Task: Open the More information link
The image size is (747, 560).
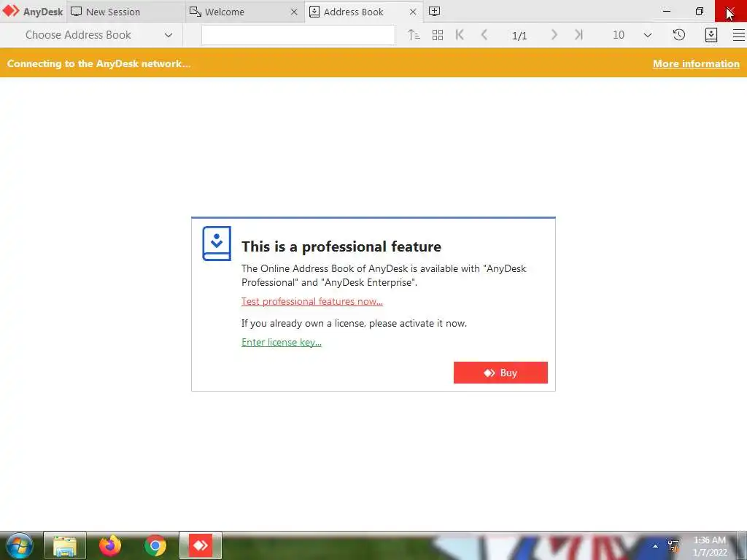Action: click(x=696, y=64)
